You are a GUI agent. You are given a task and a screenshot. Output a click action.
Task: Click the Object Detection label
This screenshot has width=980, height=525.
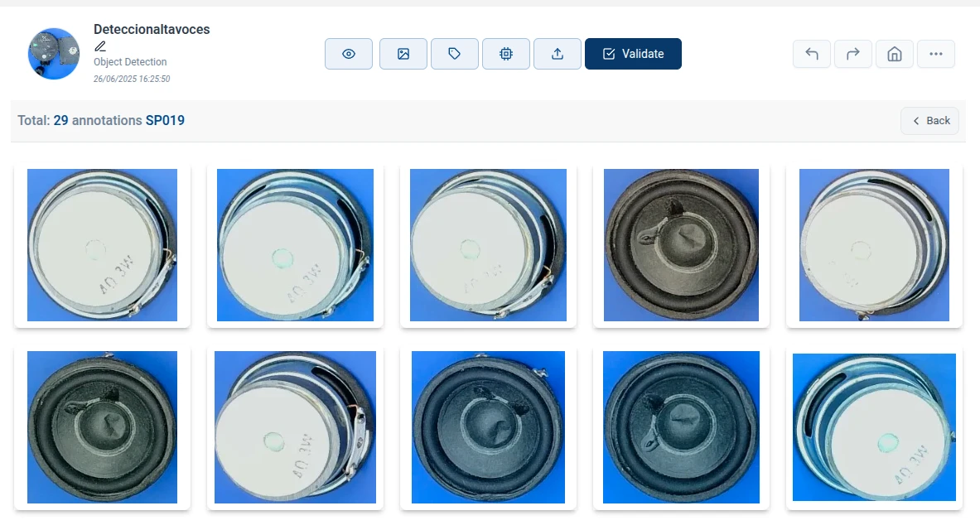130,61
